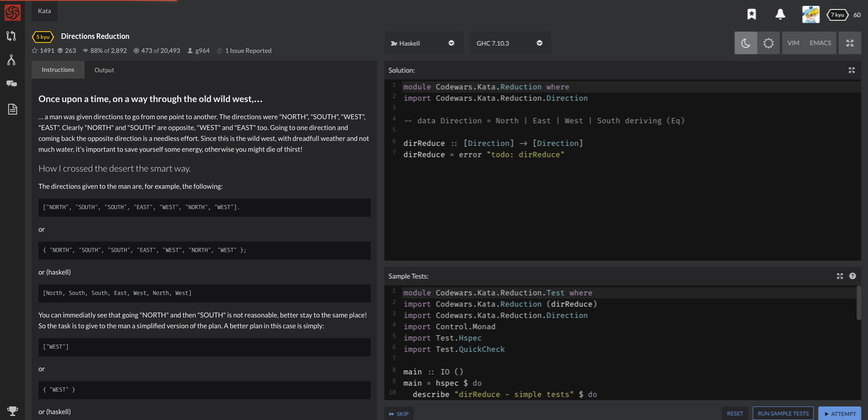This screenshot has height=420, width=868.
Task: Click the Codewars logo
Action: pos(12,12)
